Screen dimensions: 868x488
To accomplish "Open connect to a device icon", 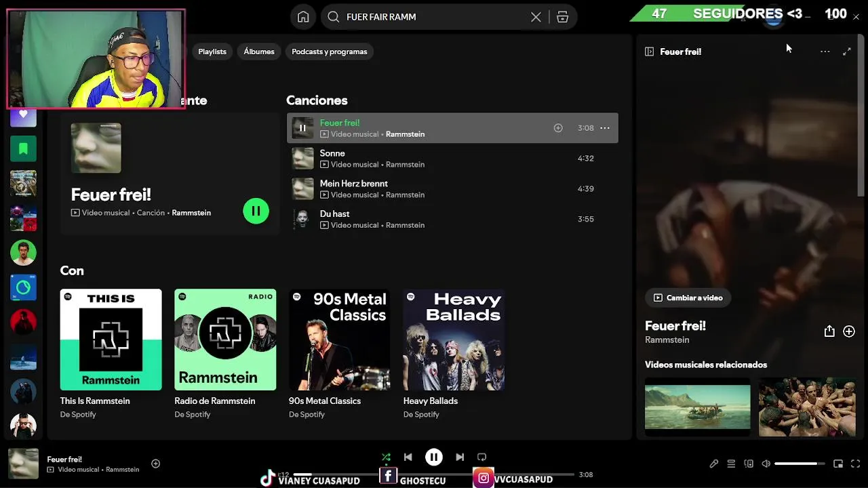I will 749,464.
